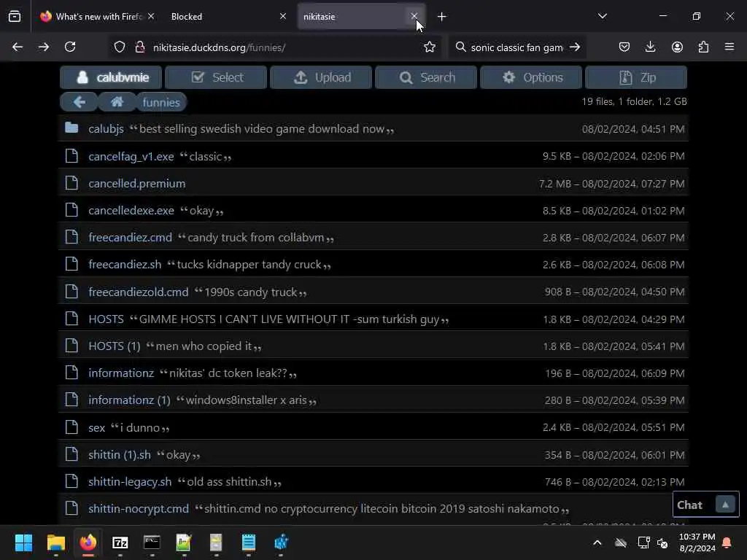Click the insecure connection lock icon
The width and height of the screenshot is (747, 560).
pyautogui.click(x=139, y=47)
